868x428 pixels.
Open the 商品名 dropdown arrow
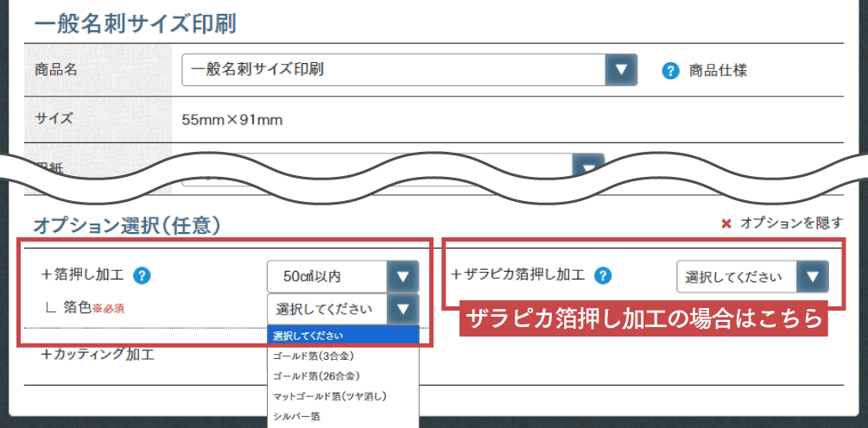[x=619, y=70]
